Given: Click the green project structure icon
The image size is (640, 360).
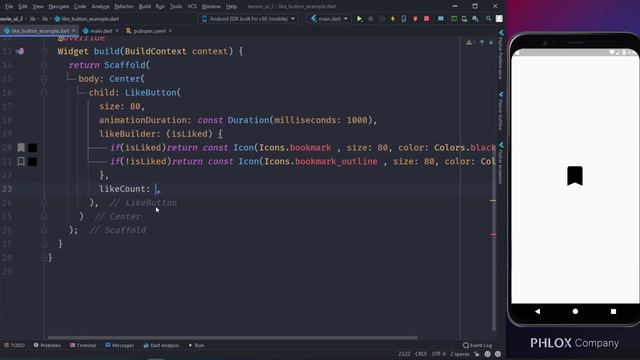Looking at the screenshot, I should click(x=453, y=19).
